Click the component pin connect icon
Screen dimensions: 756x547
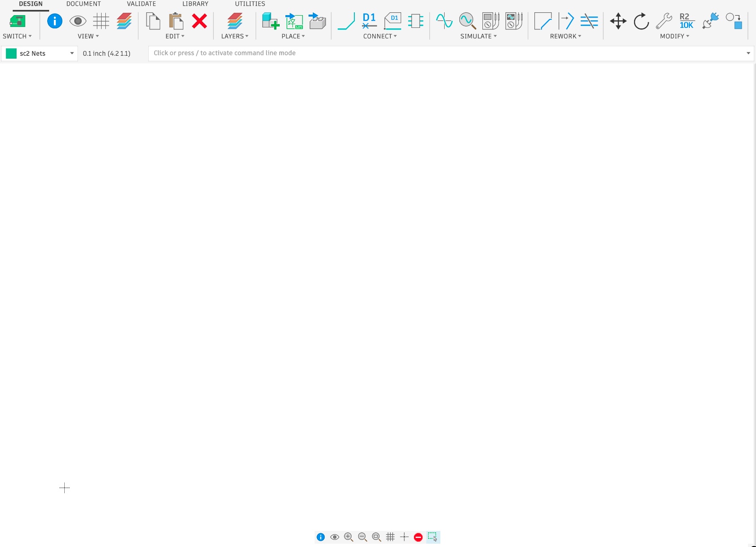[416, 21]
